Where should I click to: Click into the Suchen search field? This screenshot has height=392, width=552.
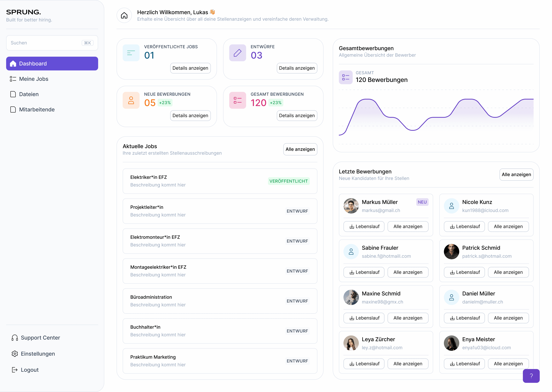(x=46, y=43)
